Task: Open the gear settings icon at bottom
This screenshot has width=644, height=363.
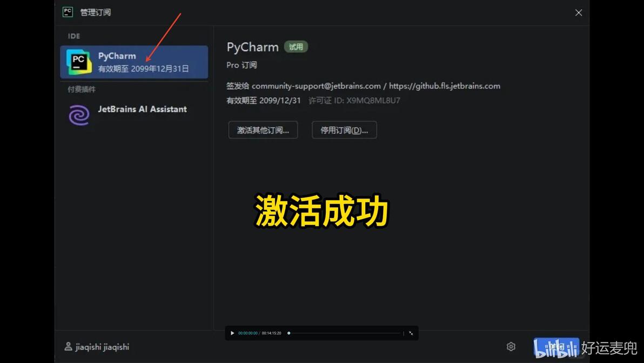Action: pyautogui.click(x=511, y=347)
